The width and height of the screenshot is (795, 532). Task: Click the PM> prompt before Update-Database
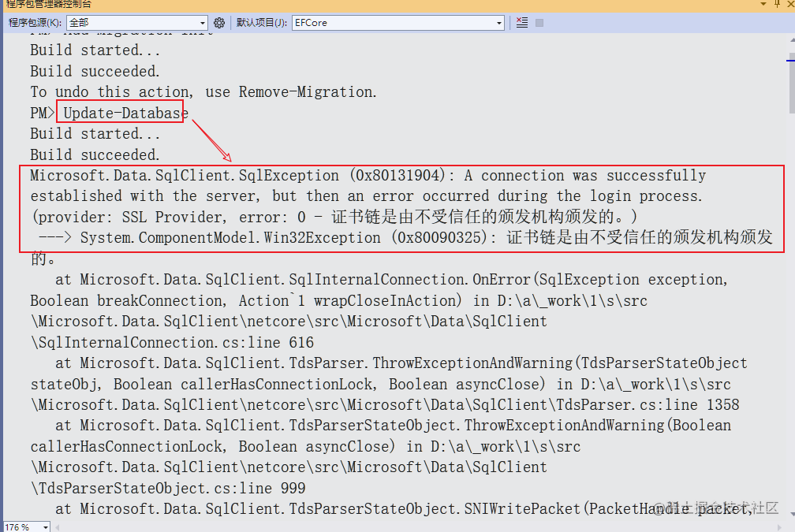tap(42, 113)
